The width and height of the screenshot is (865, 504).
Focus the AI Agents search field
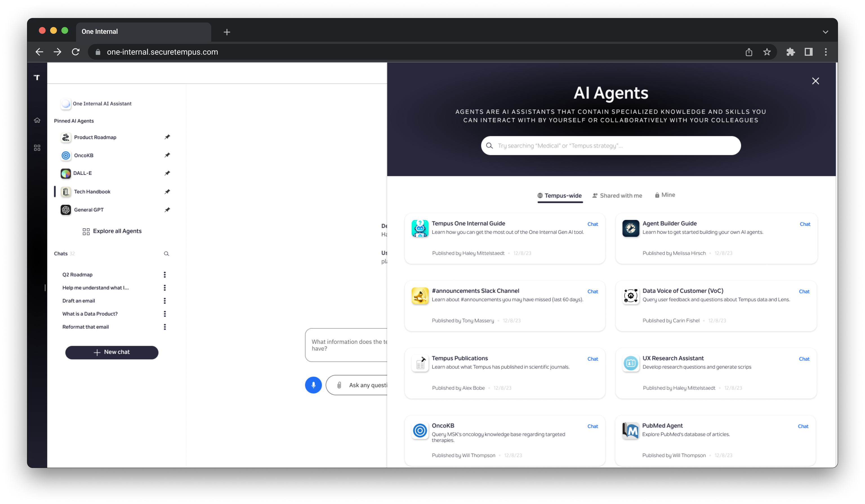(611, 146)
